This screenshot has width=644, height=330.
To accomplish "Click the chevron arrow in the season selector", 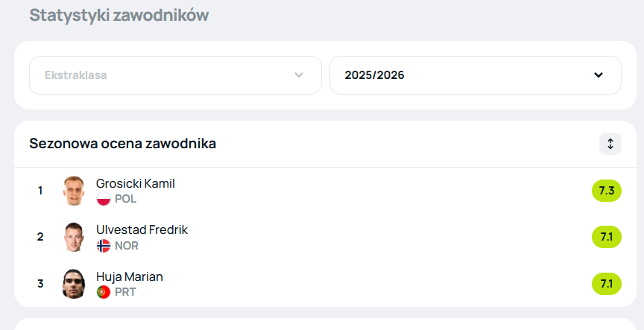I will [x=599, y=75].
